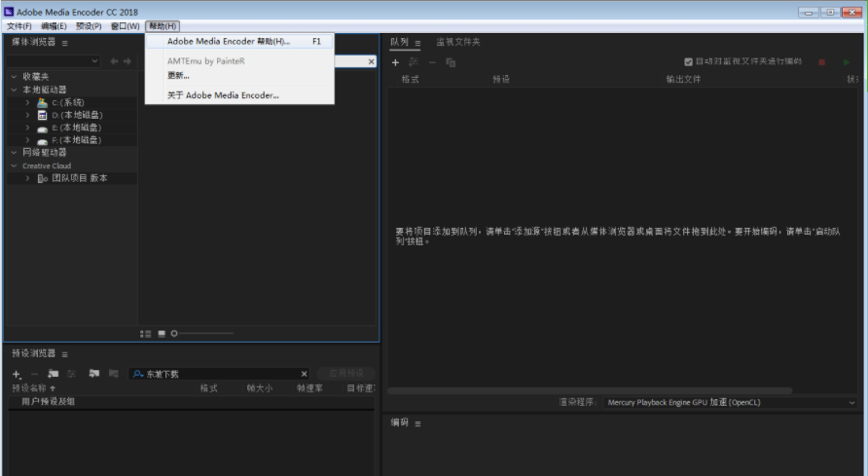Click the 格式 column header in preset browser
This screenshot has width=868, height=476.
208,388
